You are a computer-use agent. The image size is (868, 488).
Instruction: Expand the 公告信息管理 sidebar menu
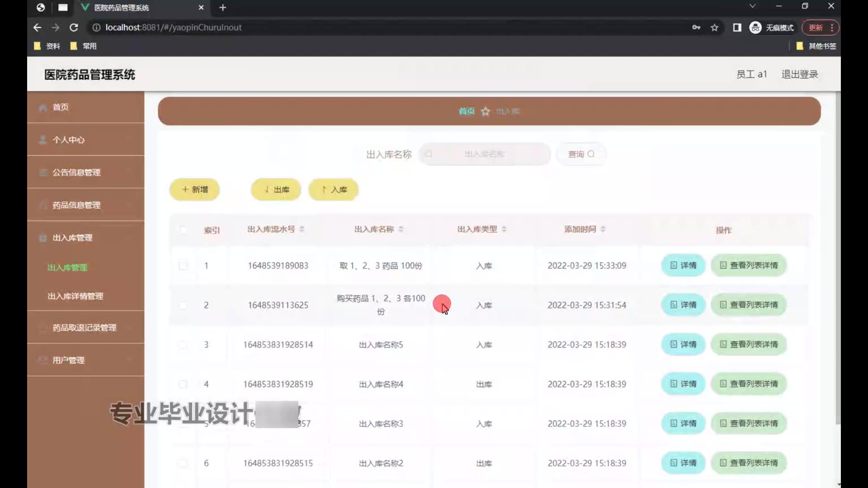tap(76, 173)
